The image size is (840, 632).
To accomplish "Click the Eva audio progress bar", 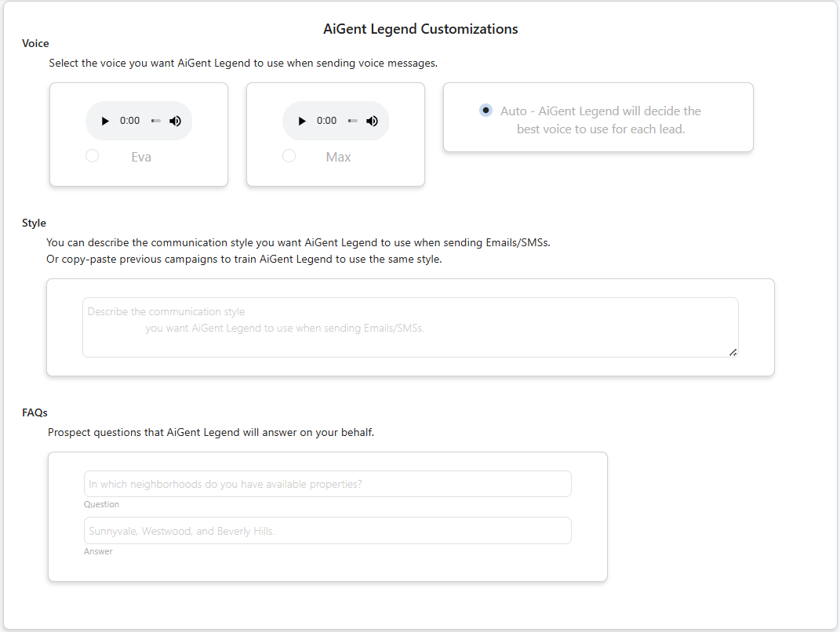I will point(156,121).
